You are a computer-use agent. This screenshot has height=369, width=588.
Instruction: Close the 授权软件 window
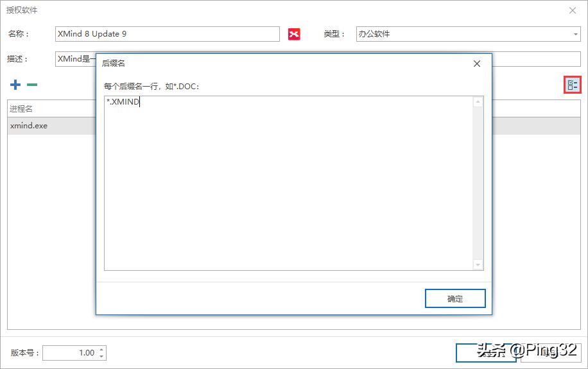tap(572, 10)
